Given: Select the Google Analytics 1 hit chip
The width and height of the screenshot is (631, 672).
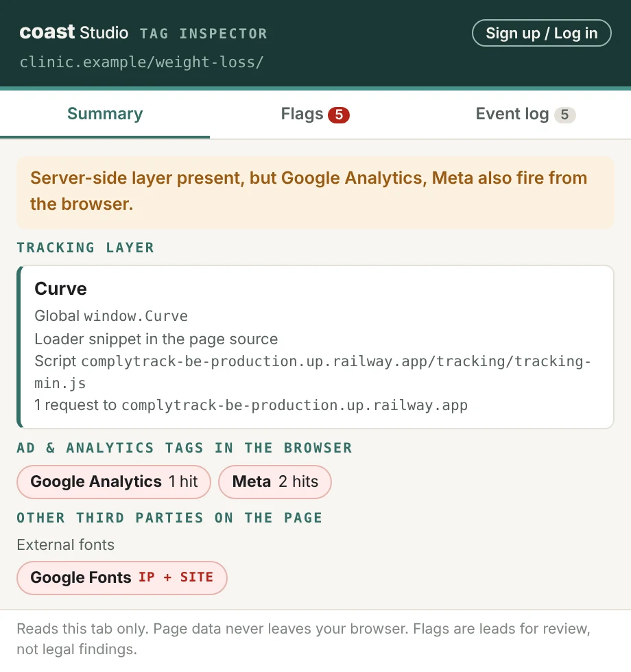Looking at the screenshot, I should point(114,481).
